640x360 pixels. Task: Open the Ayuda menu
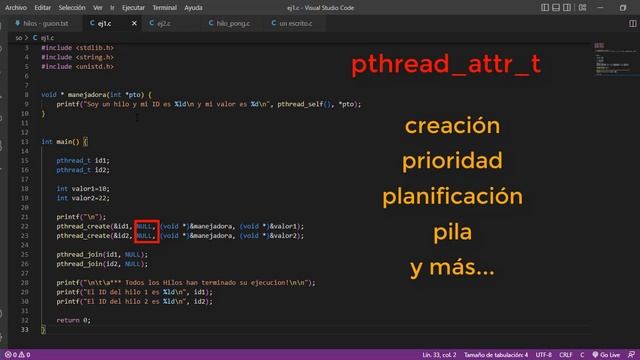pos(193,8)
